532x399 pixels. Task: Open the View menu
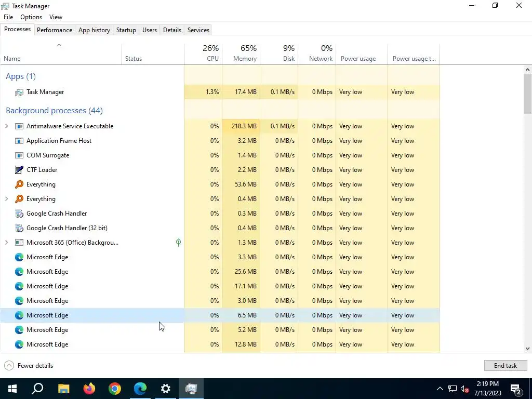tap(56, 17)
